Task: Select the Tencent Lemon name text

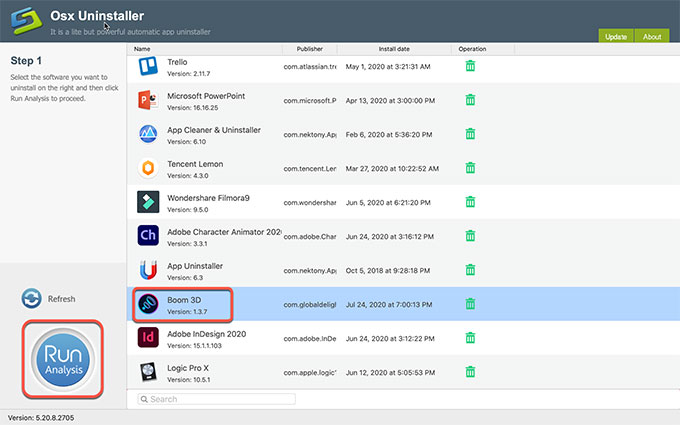Action: [195, 164]
